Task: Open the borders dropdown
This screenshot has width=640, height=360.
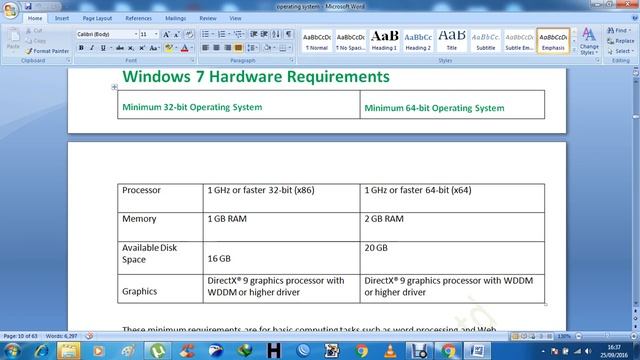Action: point(290,48)
